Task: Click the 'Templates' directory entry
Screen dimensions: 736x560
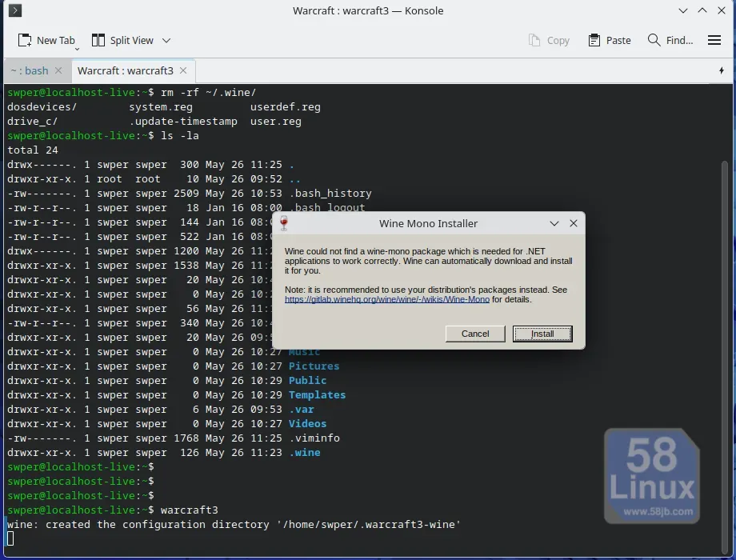Action: coord(318,395)
